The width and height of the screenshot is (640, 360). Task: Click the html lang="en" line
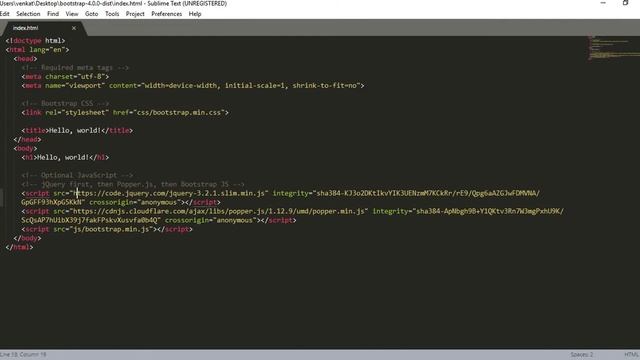coord(38,50)
